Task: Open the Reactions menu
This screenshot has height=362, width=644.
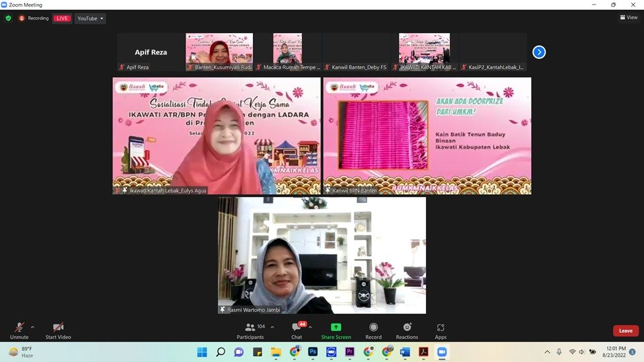Action: click(407, 328)
